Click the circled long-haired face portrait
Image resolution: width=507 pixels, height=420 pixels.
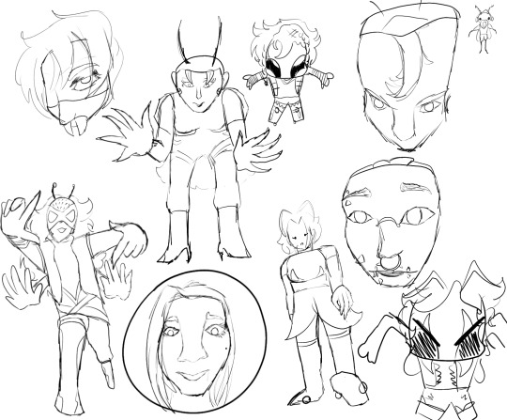tap(195, 342)
